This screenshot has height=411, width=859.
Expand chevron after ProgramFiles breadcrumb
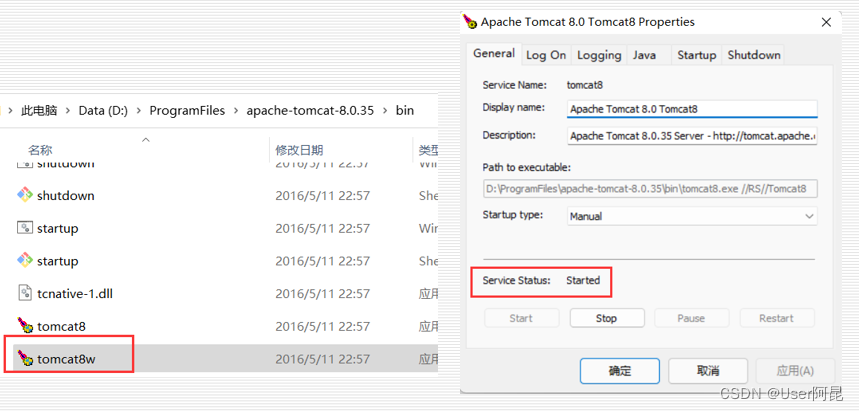click(236, 111)
